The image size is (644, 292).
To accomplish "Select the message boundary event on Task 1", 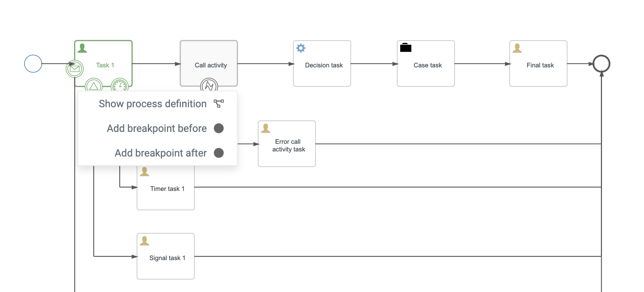I will point(74,68).
